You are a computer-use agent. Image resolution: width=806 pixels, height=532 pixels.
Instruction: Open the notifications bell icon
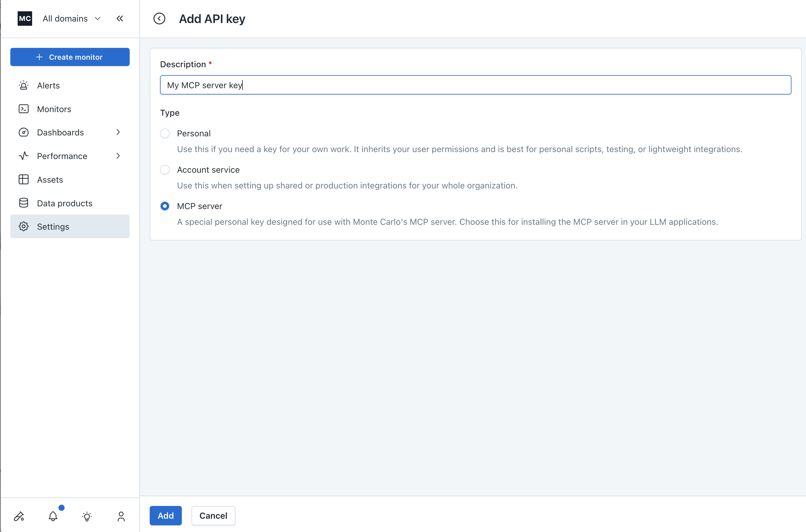click(x=53, y=516)
